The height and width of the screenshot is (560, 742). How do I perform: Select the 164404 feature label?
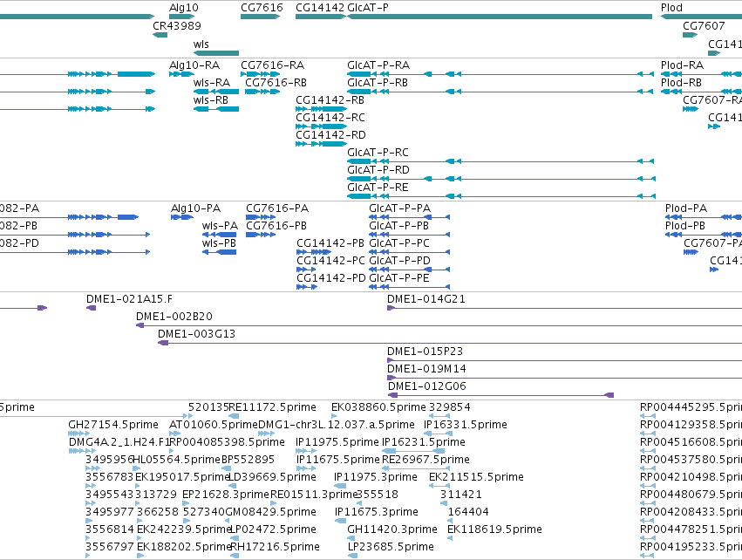click(x=468, y=512)
